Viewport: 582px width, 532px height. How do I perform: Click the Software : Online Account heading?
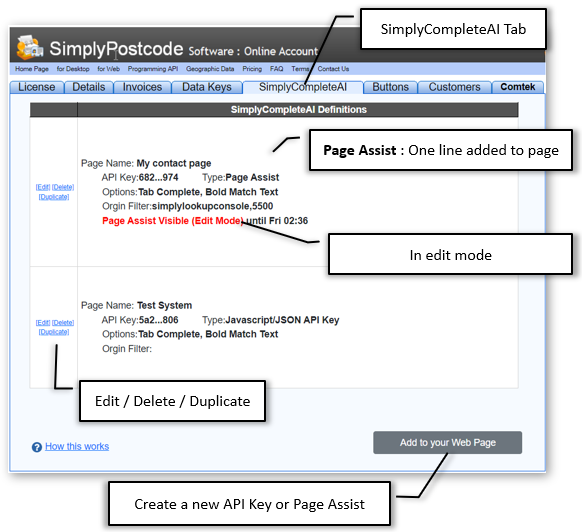tap(253, 51)
